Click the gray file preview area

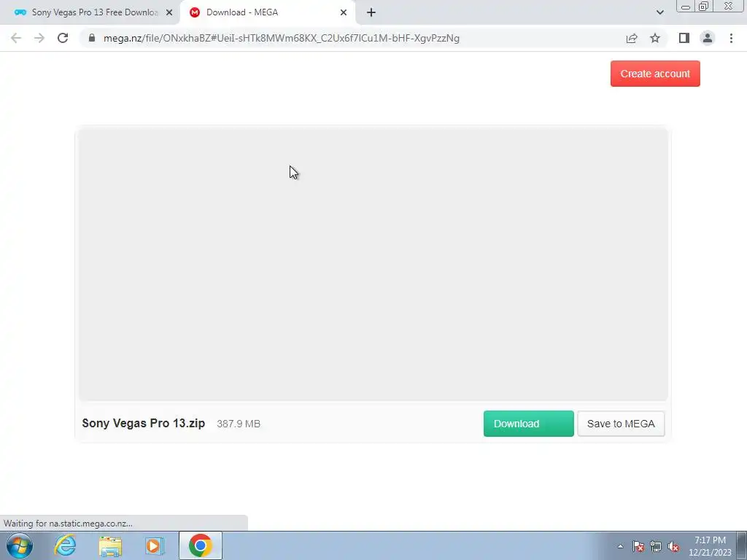click(373, 265)
